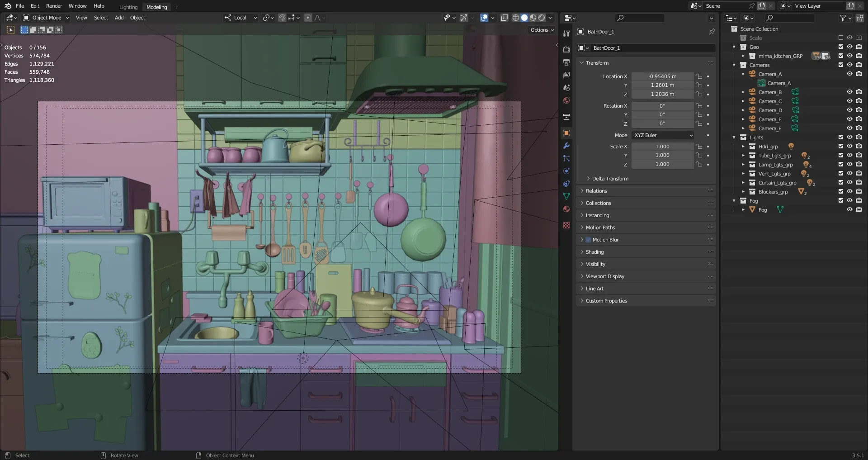Open the Object Data properties tab
868x460 pixels.
(x=566, y=196)
